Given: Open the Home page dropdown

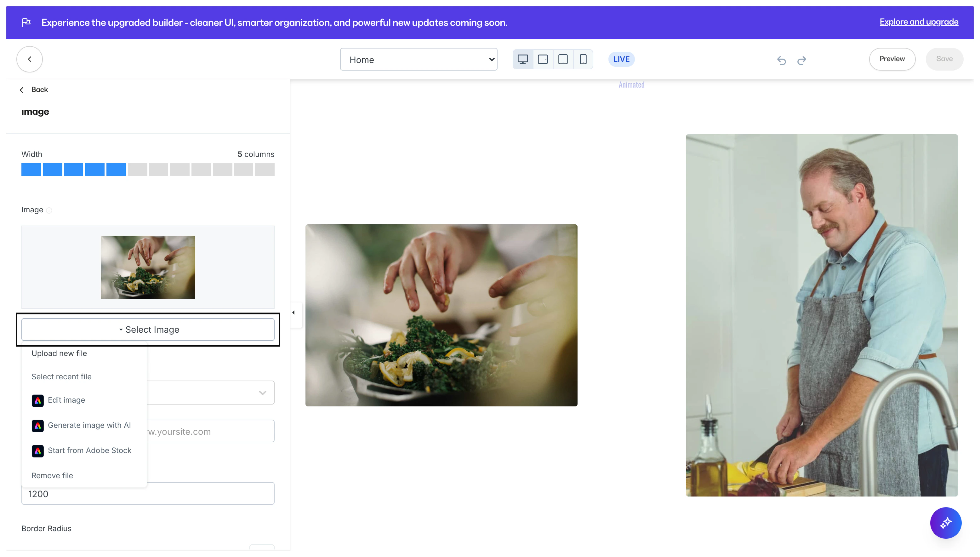Looking at the screenshot, I should 419,59.
